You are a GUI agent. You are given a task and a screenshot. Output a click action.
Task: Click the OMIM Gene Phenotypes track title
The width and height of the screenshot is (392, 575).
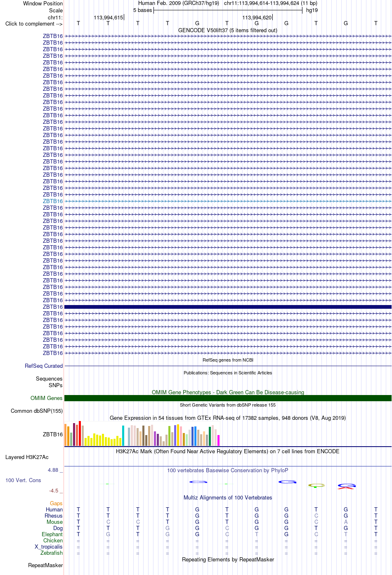tap(228, 392)
